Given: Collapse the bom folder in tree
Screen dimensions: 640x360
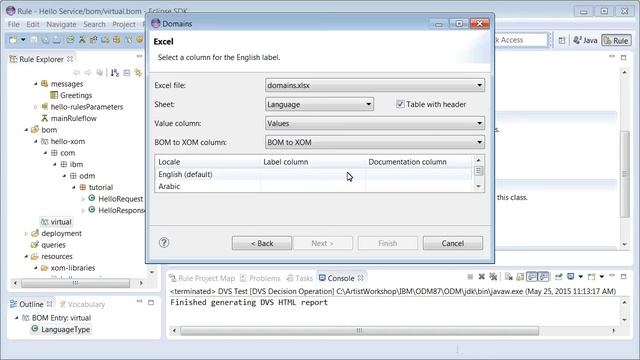Looking at the screenshot, I should coord(26,130).
